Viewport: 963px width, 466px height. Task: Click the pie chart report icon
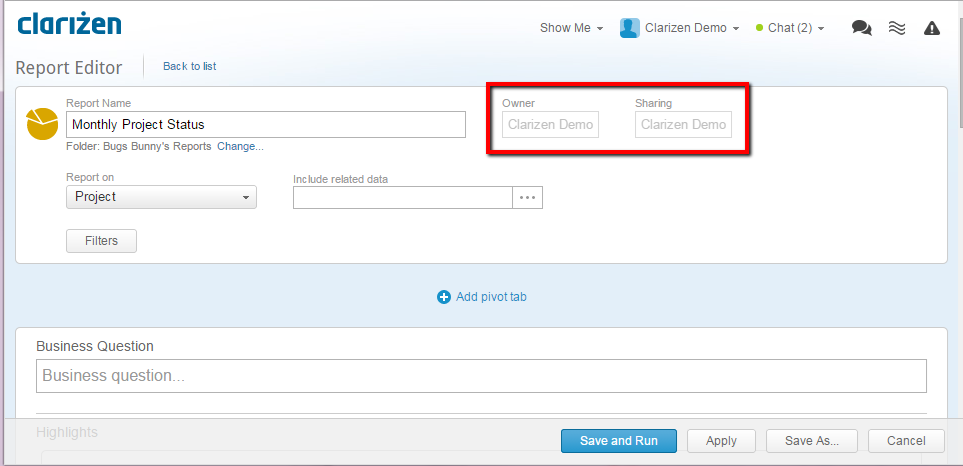[x=42, y=124]
